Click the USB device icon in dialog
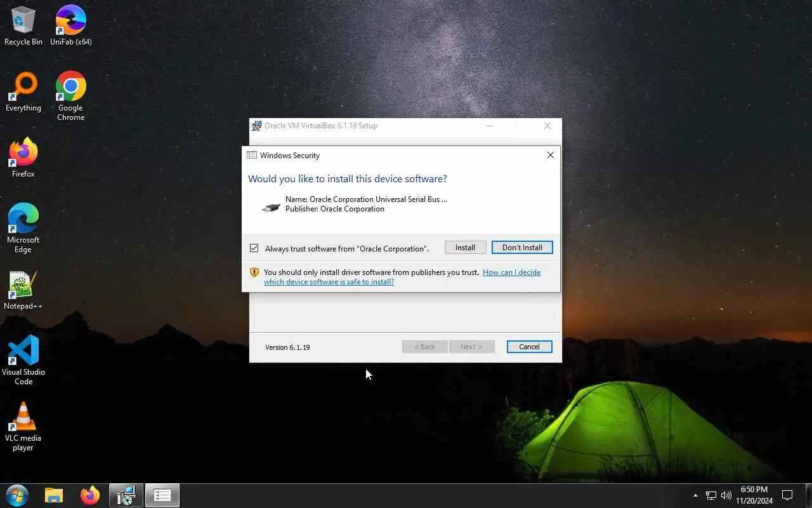 click(271, 207)
